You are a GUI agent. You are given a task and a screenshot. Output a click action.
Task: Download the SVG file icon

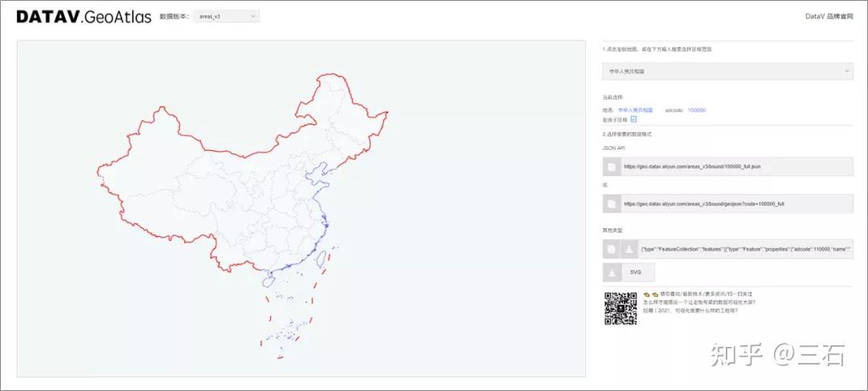612,273
